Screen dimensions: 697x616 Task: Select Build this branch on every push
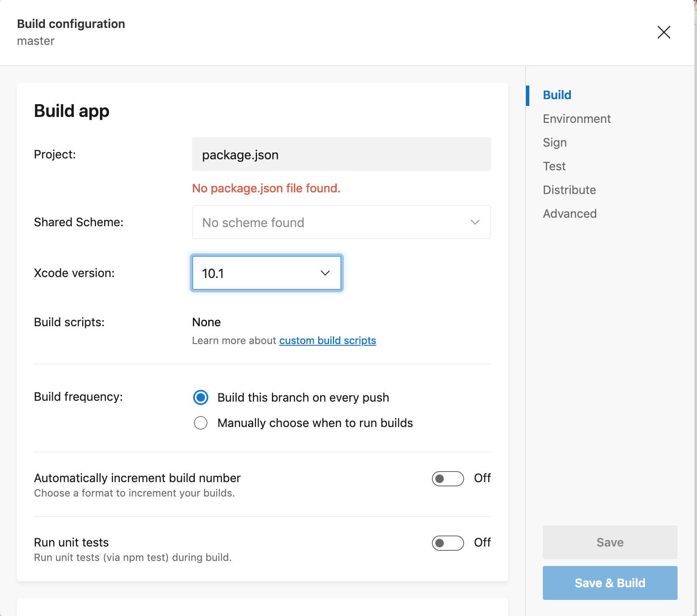(x=200, y=397)
